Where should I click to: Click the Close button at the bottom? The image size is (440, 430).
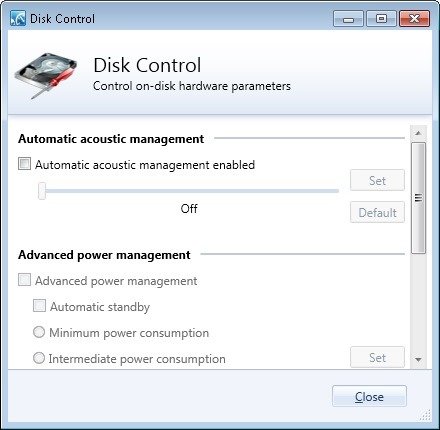click(x=369, y=396)
